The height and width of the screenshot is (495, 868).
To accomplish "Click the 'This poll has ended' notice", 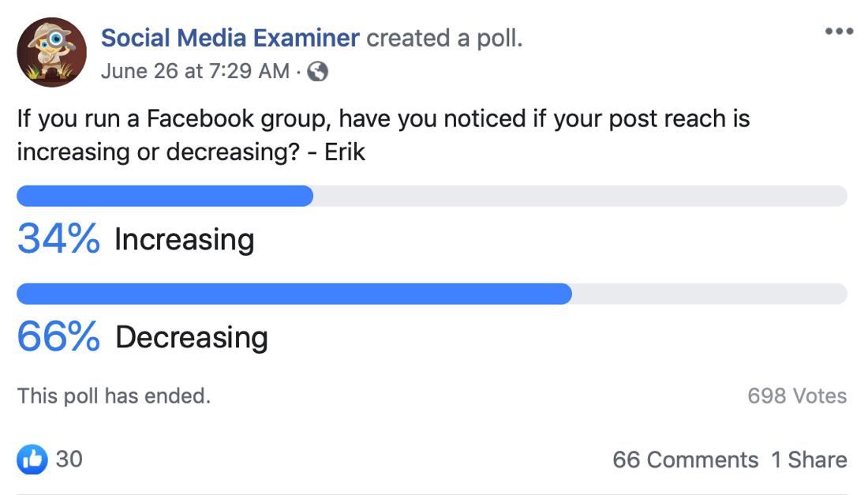I will click(114, 396).
